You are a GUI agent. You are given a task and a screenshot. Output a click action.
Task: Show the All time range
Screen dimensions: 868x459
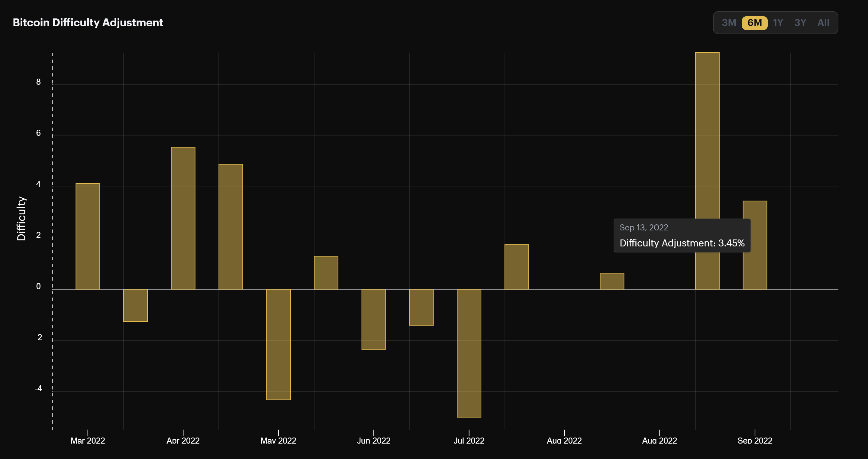pyautogui.click(x=823, y=23)
